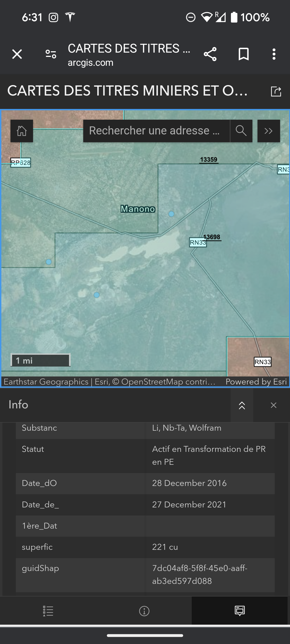Open the browser three-dot overflow menu

(x=274, y=54)
